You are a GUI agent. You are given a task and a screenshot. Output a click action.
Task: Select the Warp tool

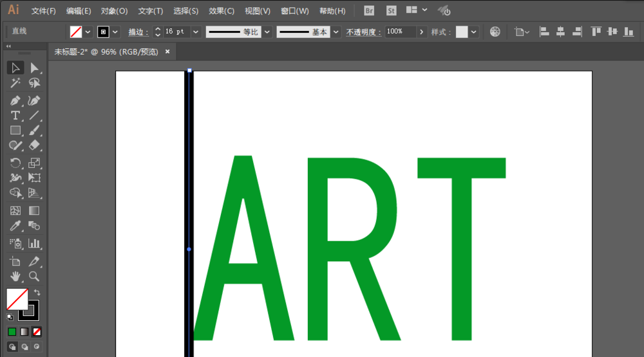pyautogui.click(x=15, y=178)
